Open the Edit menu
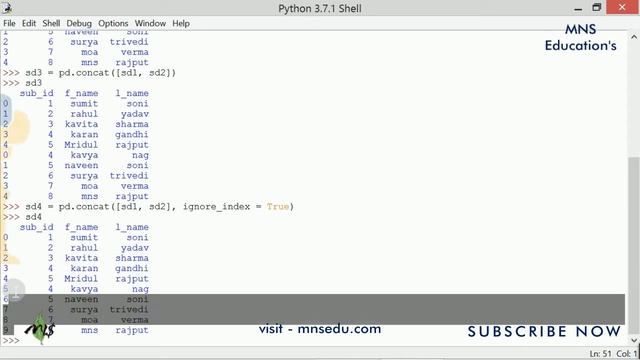Screen dimensions: 640x360 pyautogui.click(x=29, y=23)
